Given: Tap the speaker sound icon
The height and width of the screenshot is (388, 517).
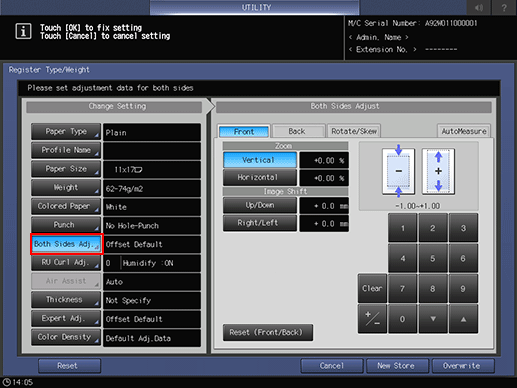Looking at the screenshot, I should [x=479, y=7].
